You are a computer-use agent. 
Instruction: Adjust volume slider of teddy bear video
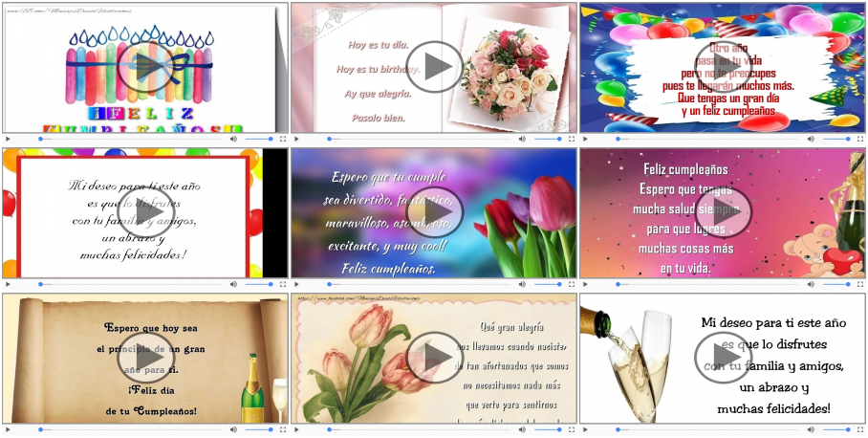(x=835, y=284)
